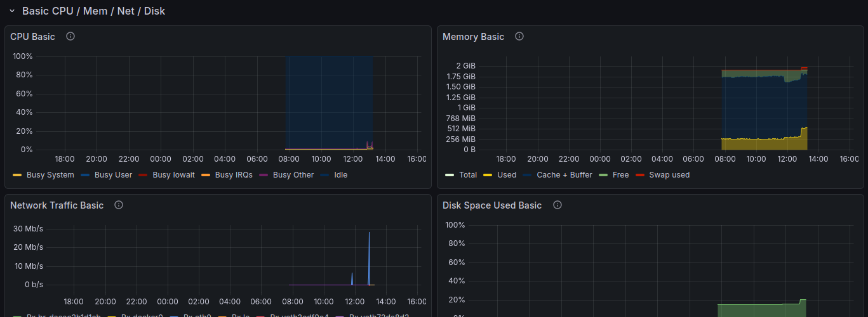Show the Network Traffic Basic info icon
Image resolution: width=868 pixels, height=317 pixels.
click(x=119, y=205)
